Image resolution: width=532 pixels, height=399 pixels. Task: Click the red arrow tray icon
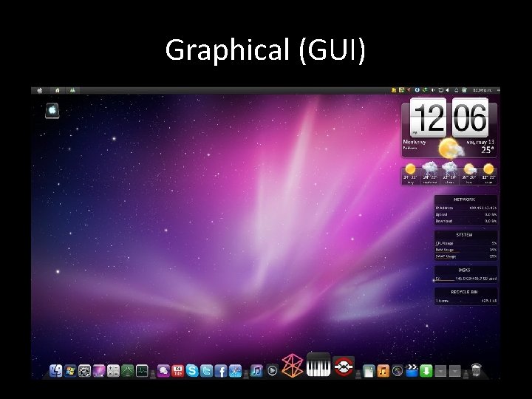click(409, 90)
